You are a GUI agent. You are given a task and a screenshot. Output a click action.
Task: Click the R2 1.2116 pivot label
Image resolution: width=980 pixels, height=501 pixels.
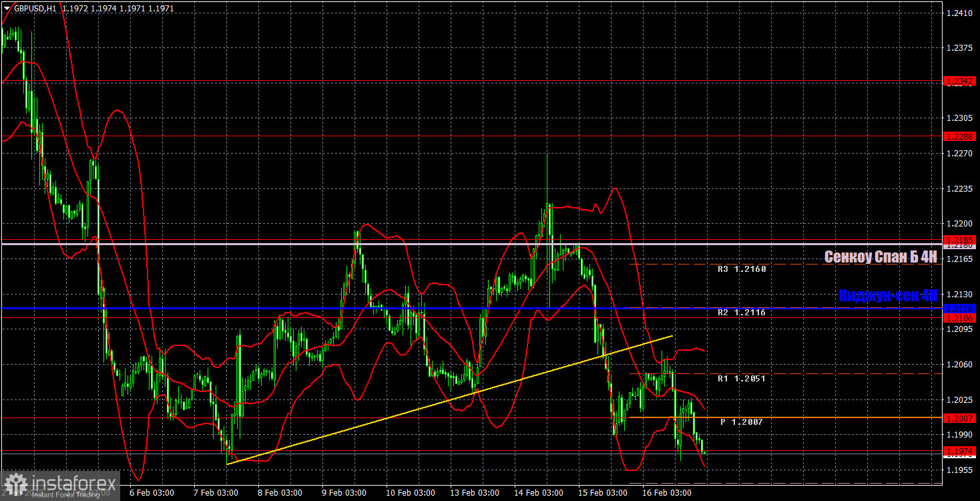[742, 313]
